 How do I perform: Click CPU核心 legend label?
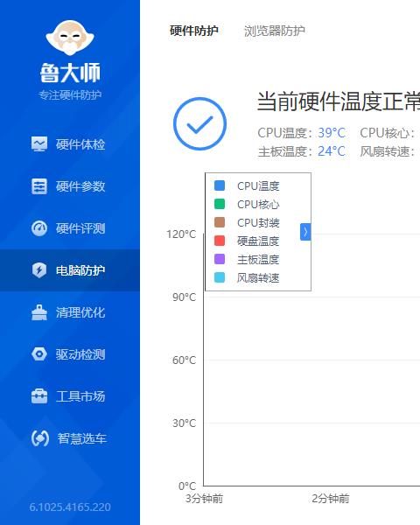258,204
